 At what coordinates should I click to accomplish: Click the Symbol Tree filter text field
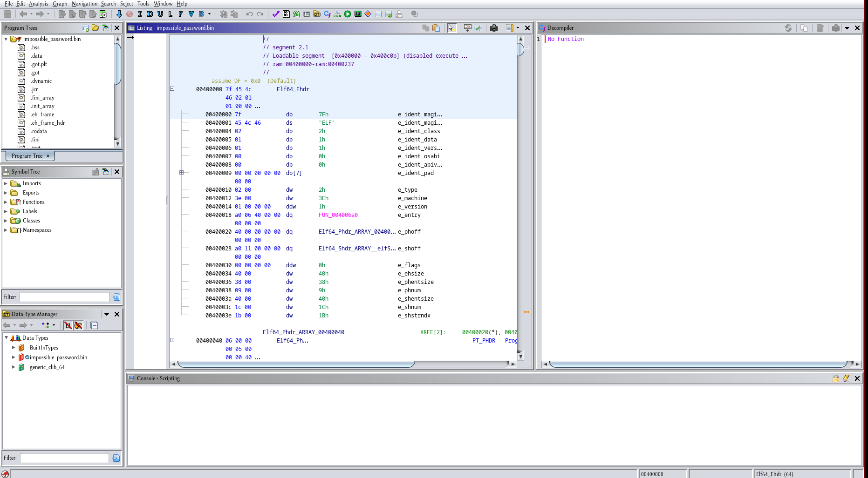64,297
